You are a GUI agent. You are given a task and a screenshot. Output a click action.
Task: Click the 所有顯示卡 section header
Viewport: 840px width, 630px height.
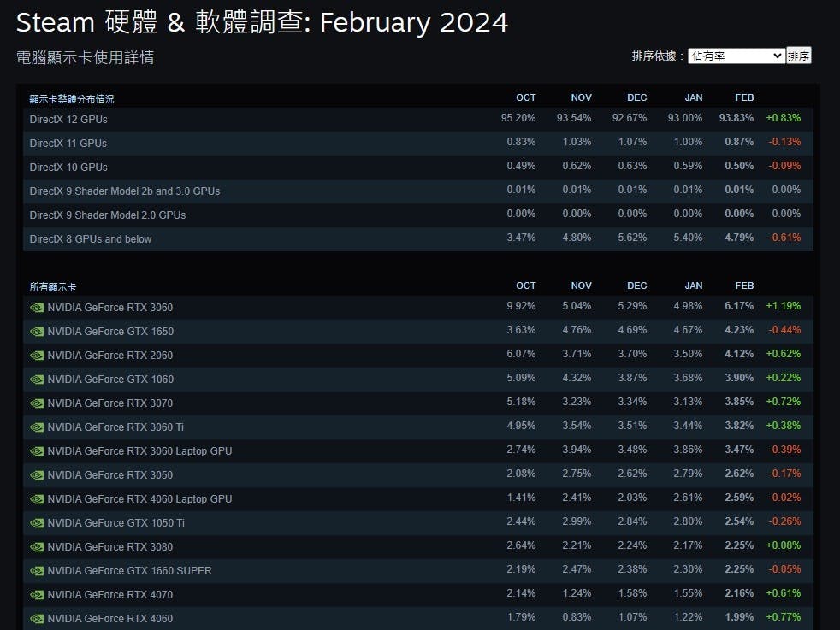[x=53, y=287]
